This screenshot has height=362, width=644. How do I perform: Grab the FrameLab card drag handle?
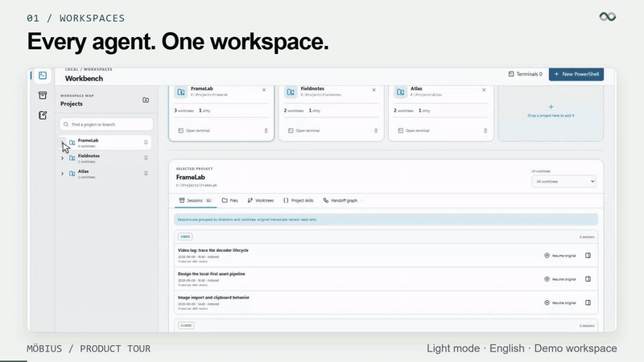(266, 130)
